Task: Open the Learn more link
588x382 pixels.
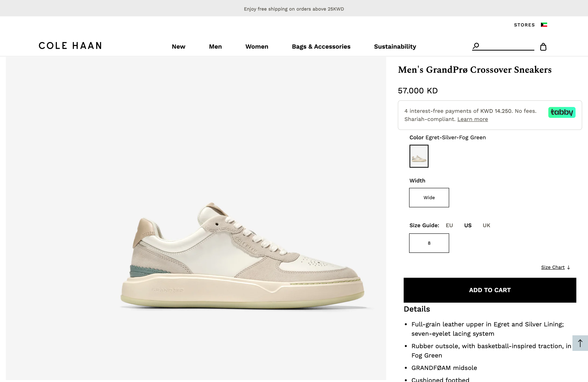Action: (x=473, y=119)
